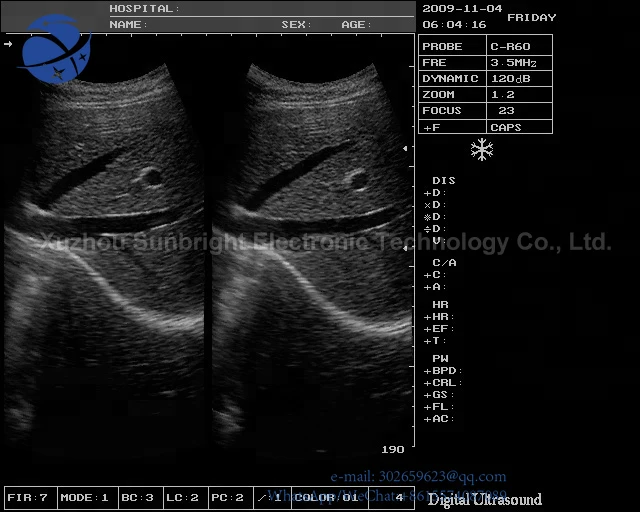Select the +CRL: obstetric measurement row
Image resolution: width=640 pixels, height=512 pixels.
[443, 383]
